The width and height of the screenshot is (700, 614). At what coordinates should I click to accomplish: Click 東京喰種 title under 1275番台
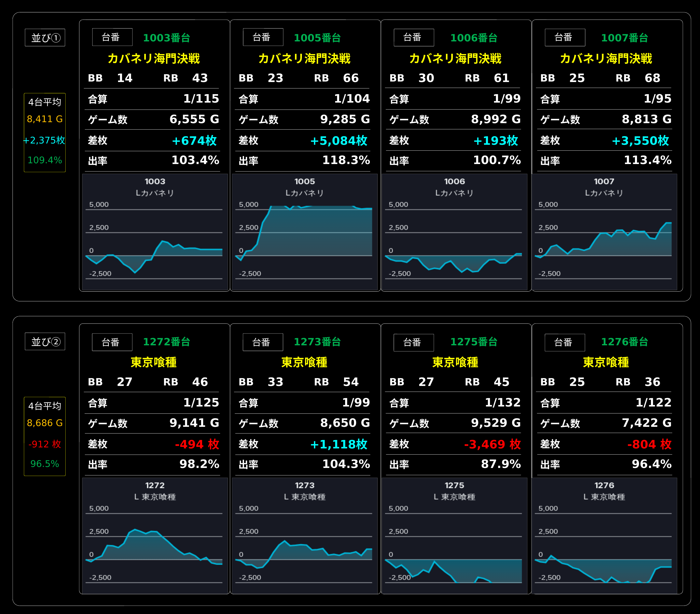click(x=455, y=362)
